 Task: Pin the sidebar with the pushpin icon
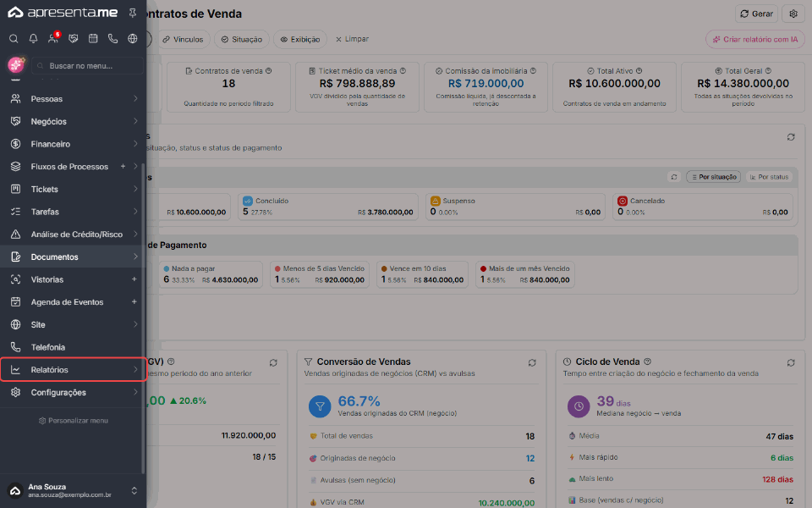(x=133, y=13)
